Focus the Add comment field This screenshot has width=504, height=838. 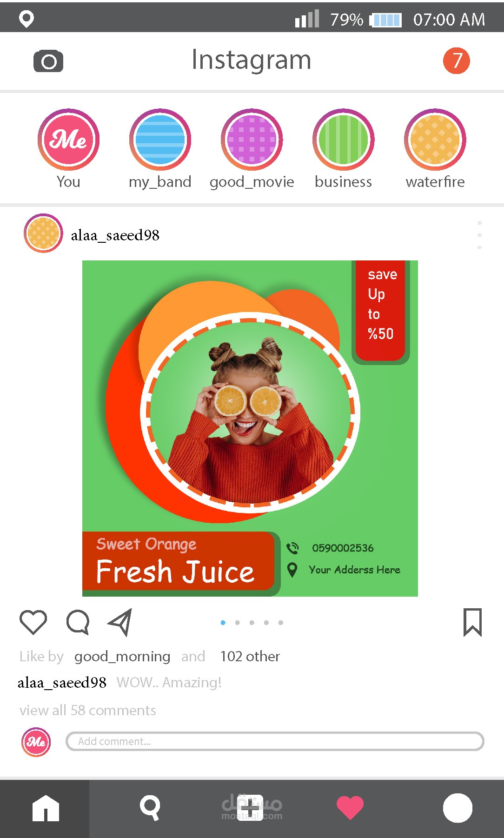click(x=275, y=741)
